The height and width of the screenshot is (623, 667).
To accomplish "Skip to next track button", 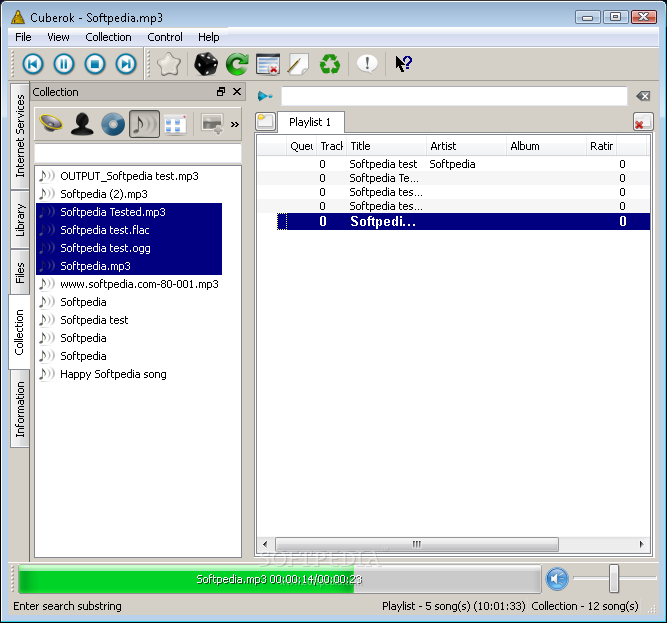I will (x=126, y=64).
